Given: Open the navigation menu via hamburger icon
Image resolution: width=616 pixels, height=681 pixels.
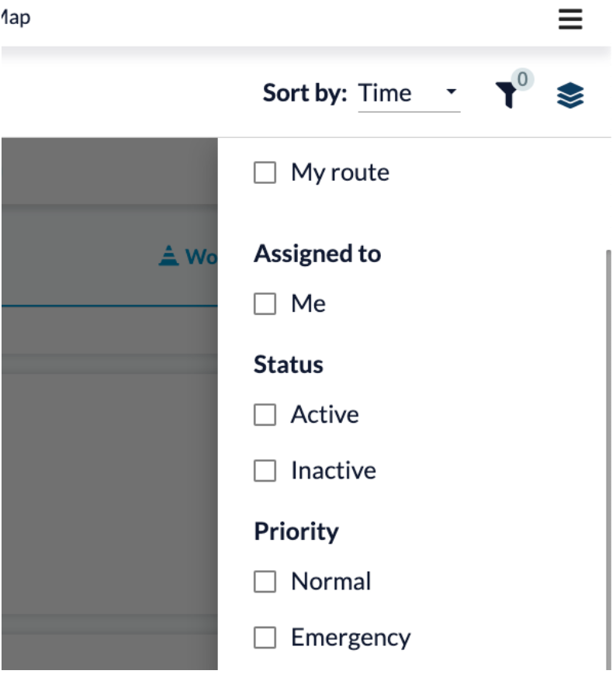Looking at the screenshot, I should point(569,20).
